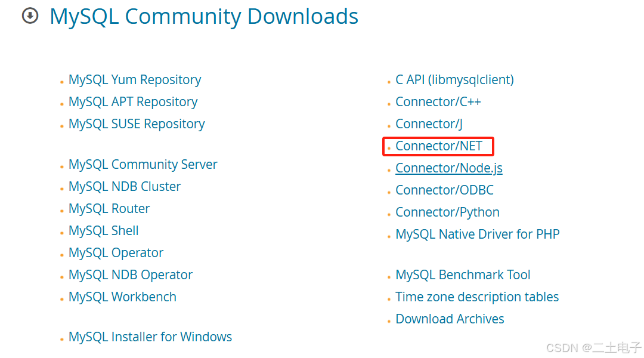Click the MySQL Community Downloads heading
This screenshot has height=358, width=644.
coord(204,17)
